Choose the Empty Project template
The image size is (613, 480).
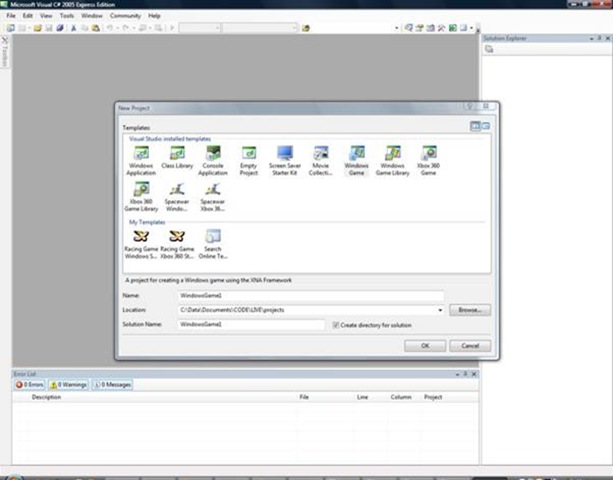tap(249, 153)
